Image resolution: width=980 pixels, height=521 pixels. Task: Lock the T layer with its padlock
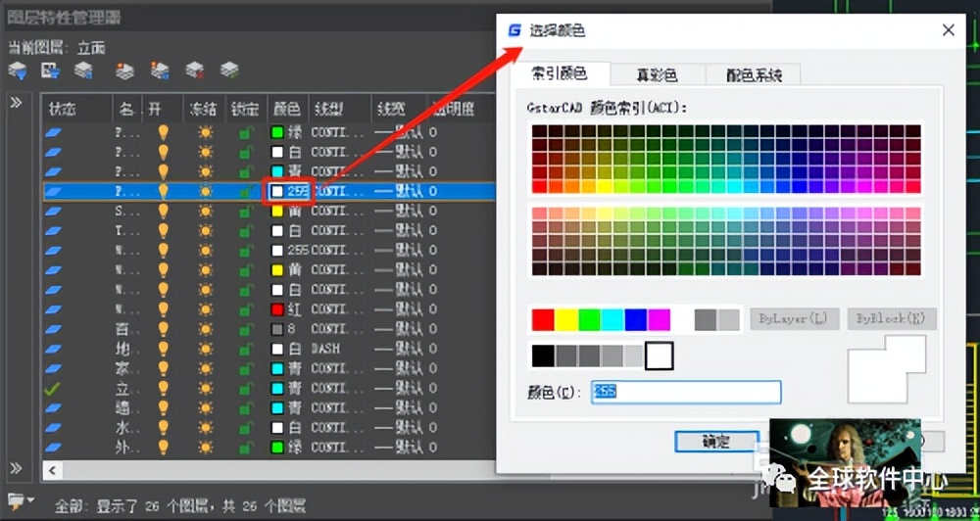(248, 230)
